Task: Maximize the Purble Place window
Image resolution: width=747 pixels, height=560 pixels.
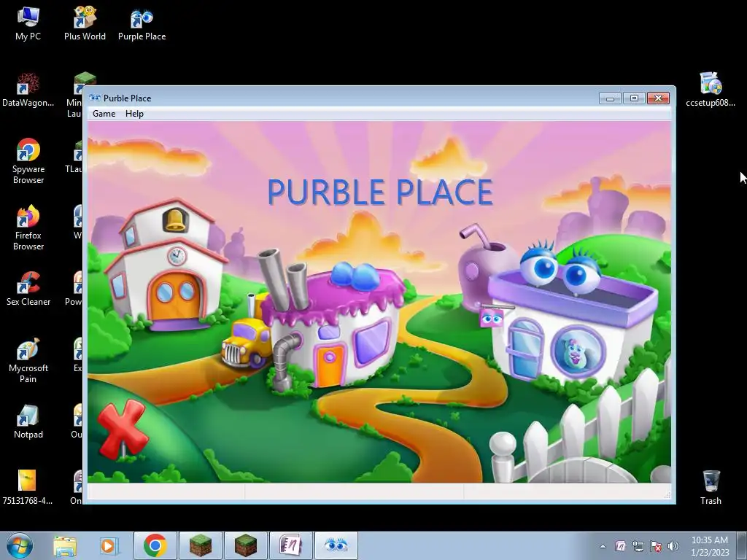Action: click(634, 98)
